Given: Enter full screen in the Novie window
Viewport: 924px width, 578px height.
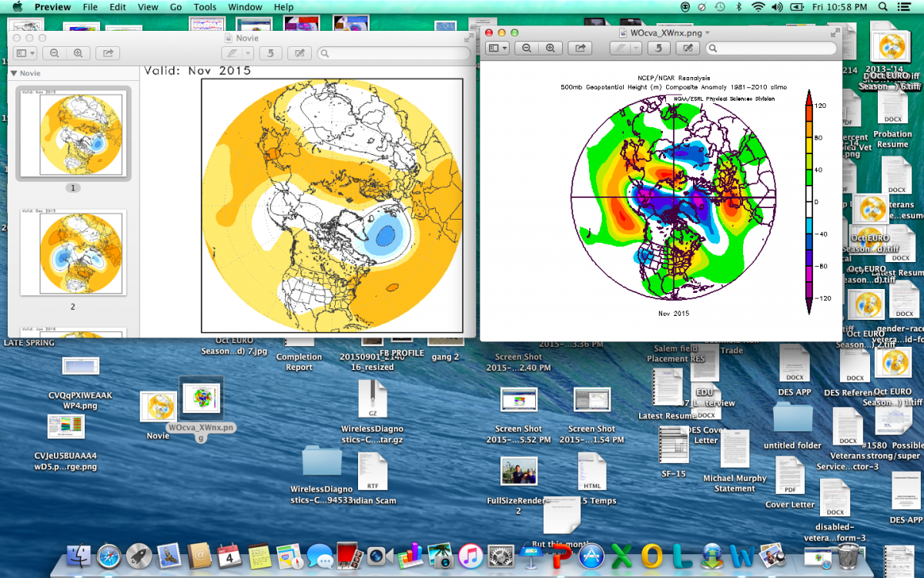Looking at the screenshot, I should (469, 38).
